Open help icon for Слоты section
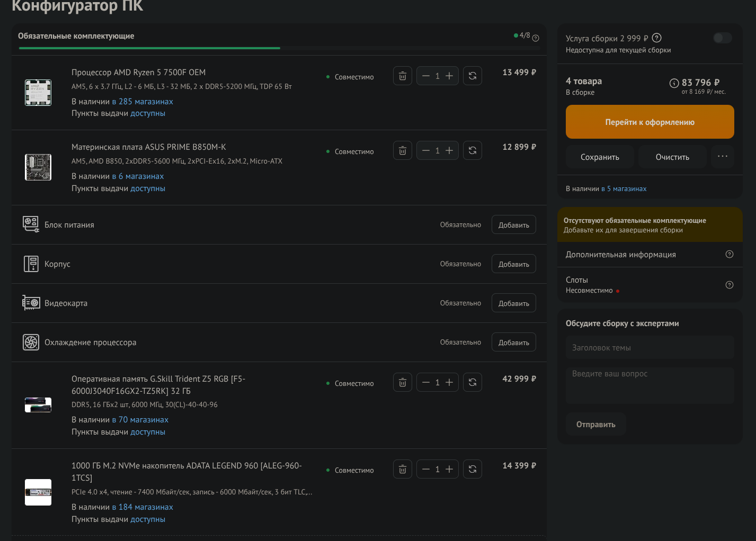 [730, 285]
